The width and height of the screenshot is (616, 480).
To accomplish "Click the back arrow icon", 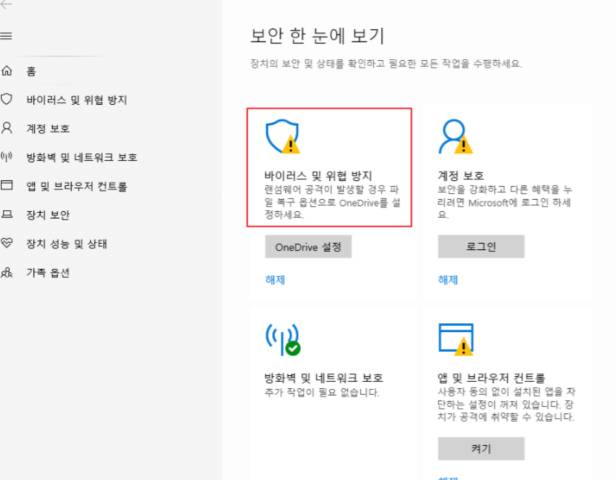I will pos(8,5).
